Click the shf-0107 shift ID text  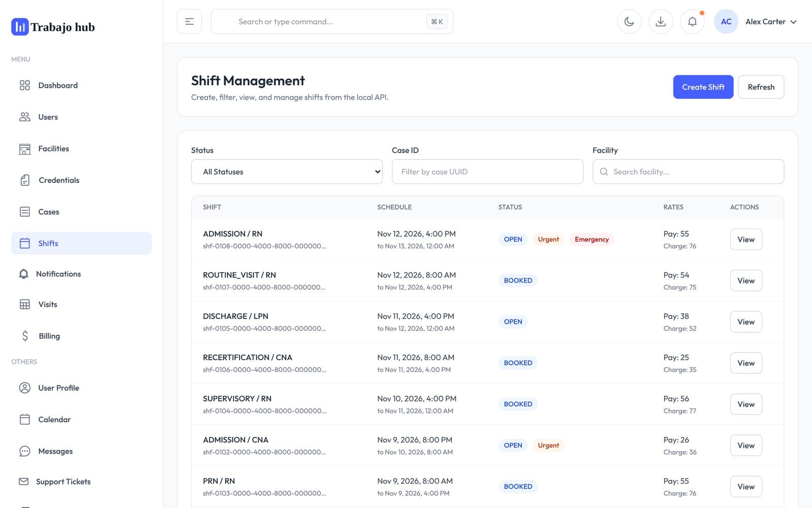pyautogui.click(x=264, y=287)
